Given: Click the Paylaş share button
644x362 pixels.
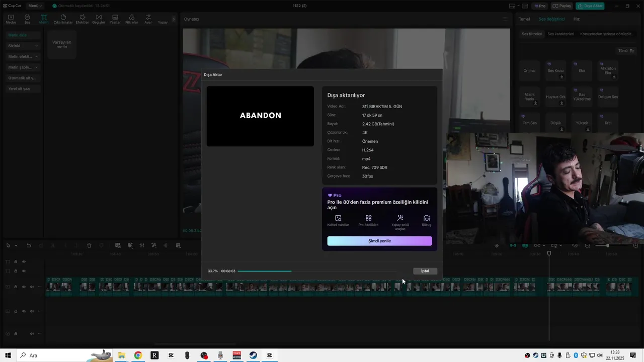Looking at the screenshot, I should tap(562, 6).
